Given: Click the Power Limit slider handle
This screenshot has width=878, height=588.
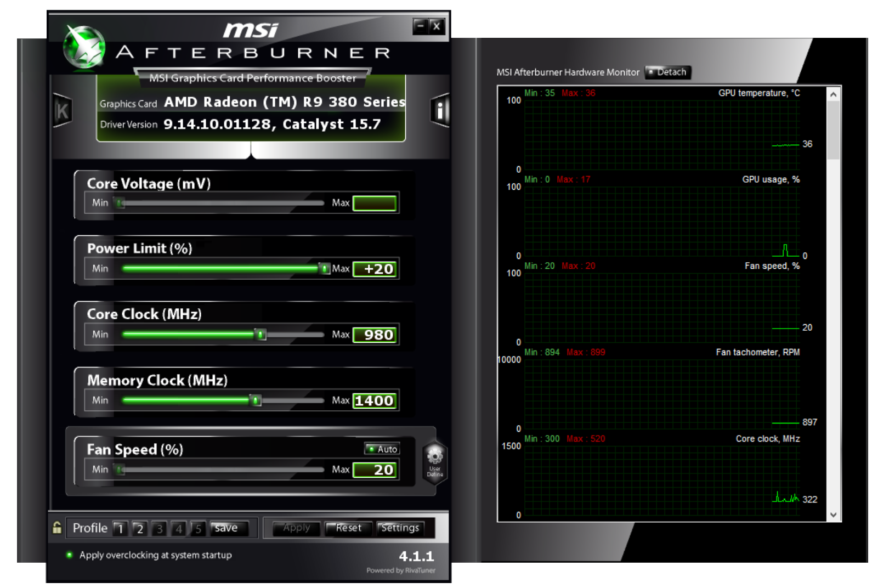Looking at the screenshot, I should tap(325, 269).
